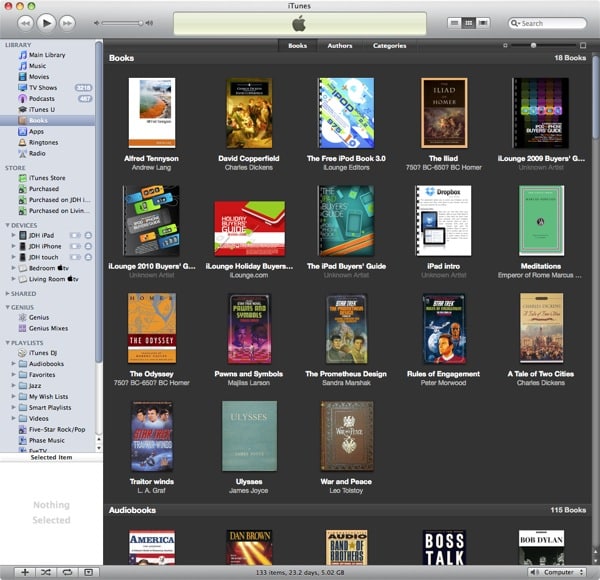Expand the Audiobooks playlist folder
This screenshot has height=580, width=600.
point(13,363)
